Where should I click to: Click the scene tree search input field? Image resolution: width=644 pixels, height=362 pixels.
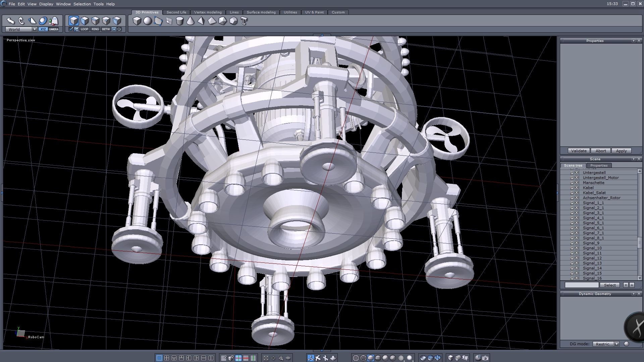click(x=582, y=285)
